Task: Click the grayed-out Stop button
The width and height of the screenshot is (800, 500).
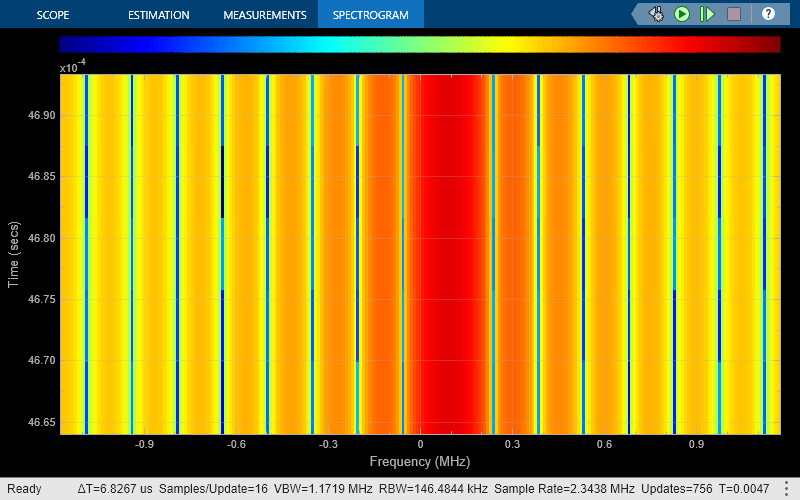Action: pyautogui.click(x=734, y=14)
